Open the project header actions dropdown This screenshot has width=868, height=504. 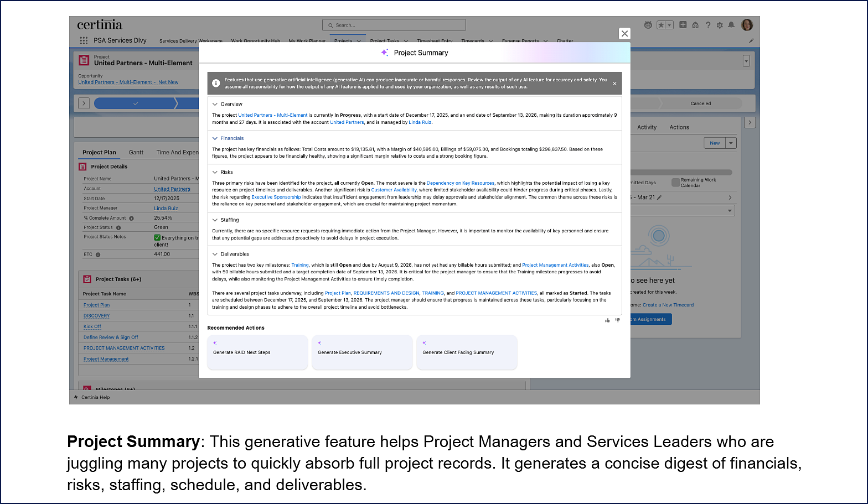(746, 61)
